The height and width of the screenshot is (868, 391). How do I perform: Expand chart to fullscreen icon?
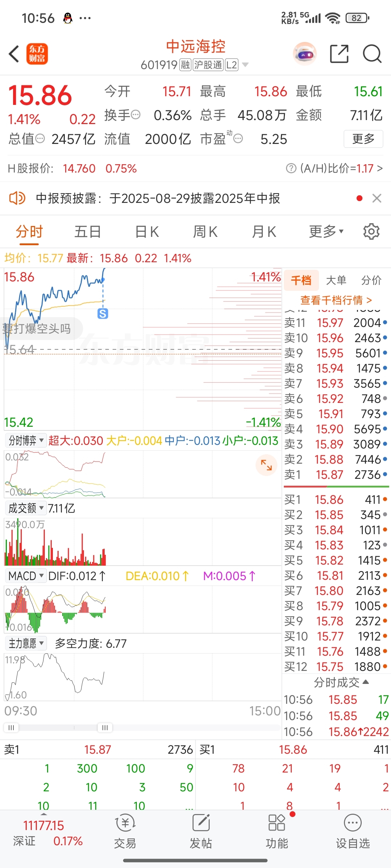266,465
